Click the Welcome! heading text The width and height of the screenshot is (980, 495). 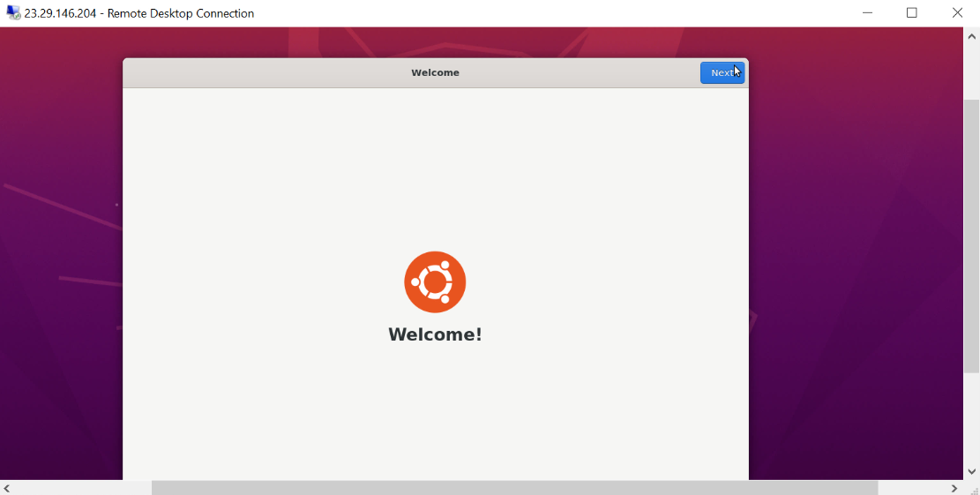click(x=435, y=334)
